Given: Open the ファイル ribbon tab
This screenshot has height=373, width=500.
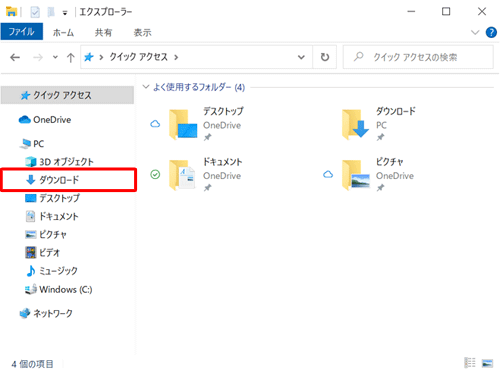Looking at the screenshot, I should pos(22,32).
